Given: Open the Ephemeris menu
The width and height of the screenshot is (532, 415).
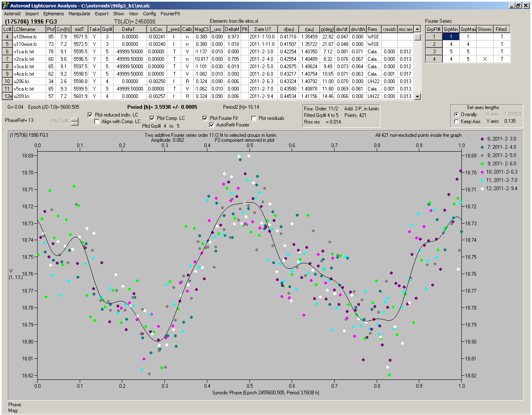Looking at the screenshot, I should 54,14.
